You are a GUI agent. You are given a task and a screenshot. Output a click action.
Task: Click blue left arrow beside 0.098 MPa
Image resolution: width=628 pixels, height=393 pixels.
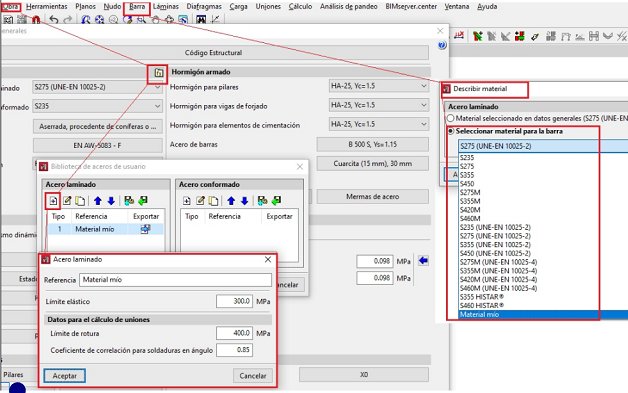[423, 261]
